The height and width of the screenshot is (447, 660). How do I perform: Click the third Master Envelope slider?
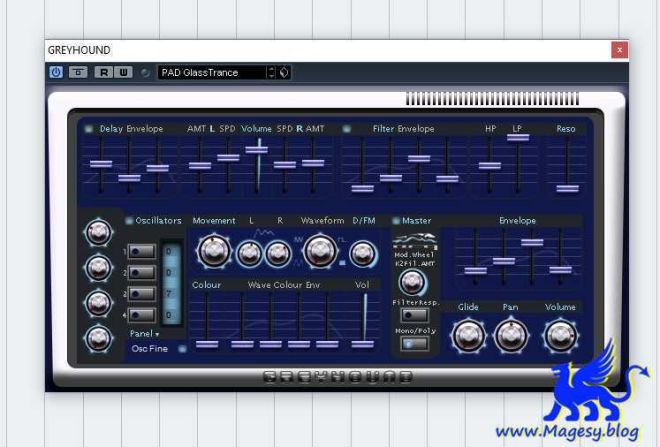532,242
